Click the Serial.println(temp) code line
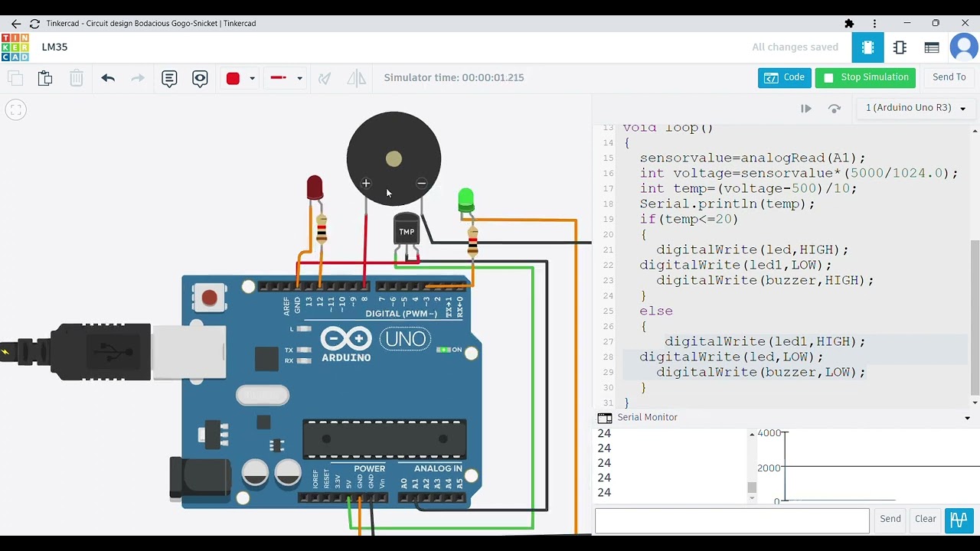 point(727,204)
